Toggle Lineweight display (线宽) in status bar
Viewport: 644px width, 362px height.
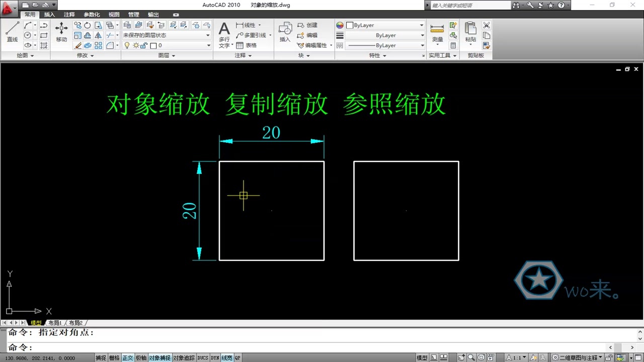point(227,357)
